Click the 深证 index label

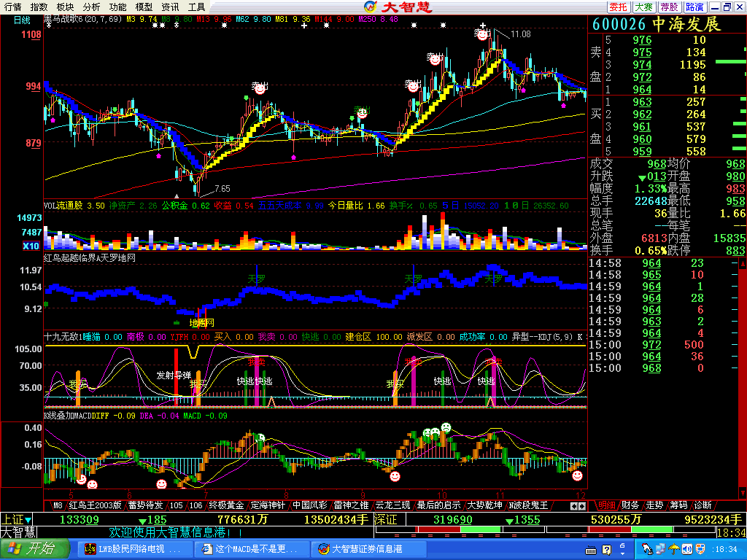(x=385, y=519)
